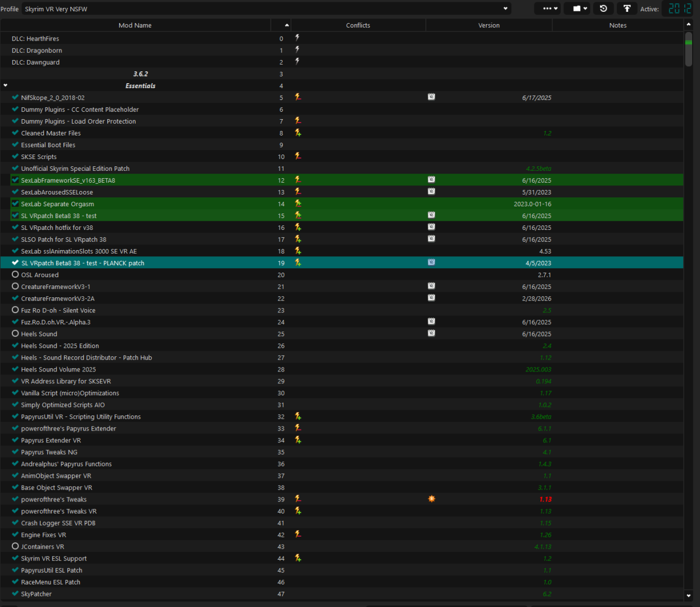The image size is (700, 607).
Task: Click the create backup upload-arrow icon
Action: [627, 8]
